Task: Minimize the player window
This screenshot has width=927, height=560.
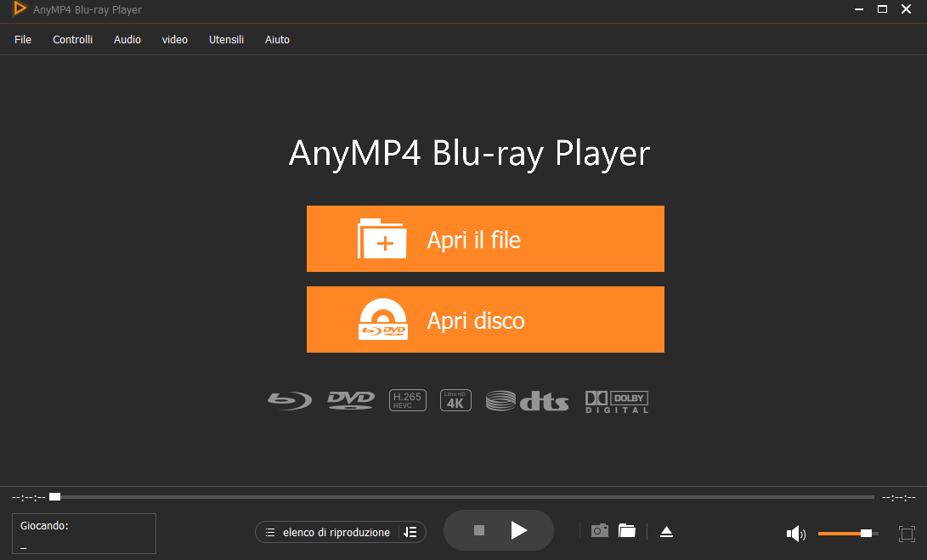Action: 859,9
